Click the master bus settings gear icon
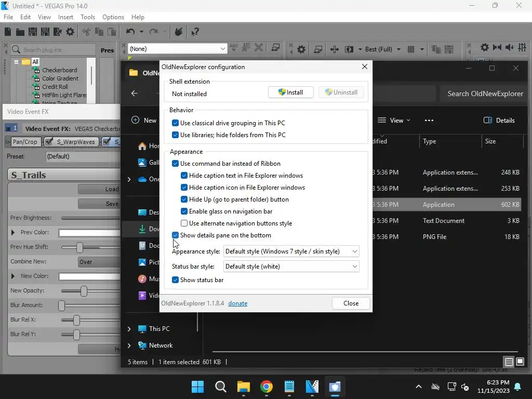Image resolution: width=532 pixels, height=399 pixels. [485, 47]
